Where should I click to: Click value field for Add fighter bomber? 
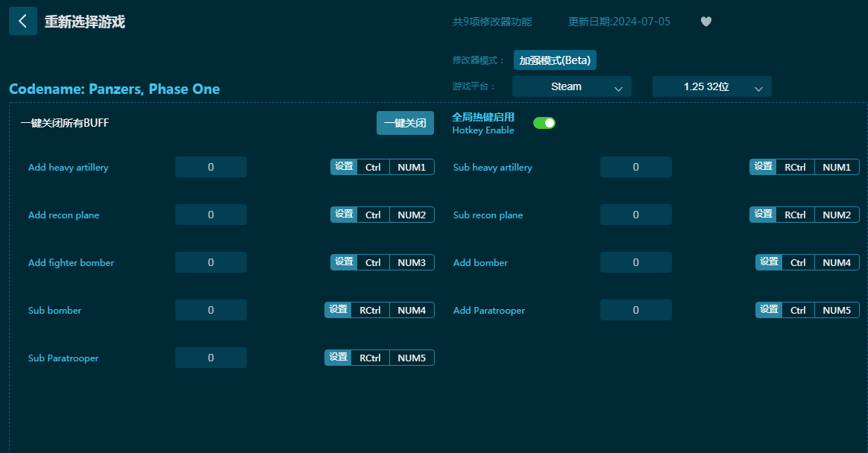(x=211, y=262)
